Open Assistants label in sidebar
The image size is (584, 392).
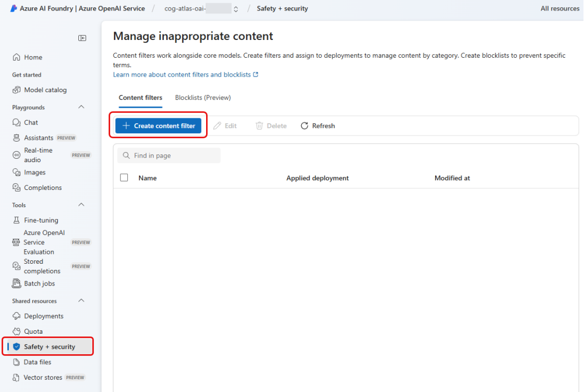click(39, 138)
